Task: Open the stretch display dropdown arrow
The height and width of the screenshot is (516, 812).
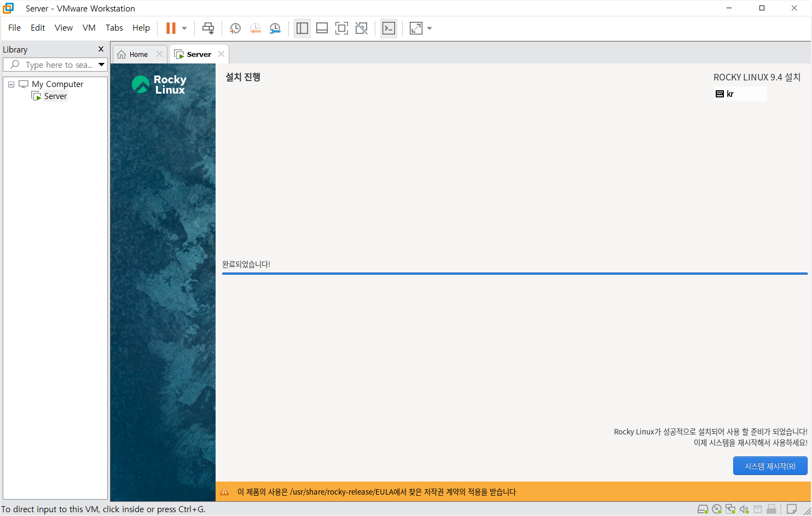Action: coord(430,28)
